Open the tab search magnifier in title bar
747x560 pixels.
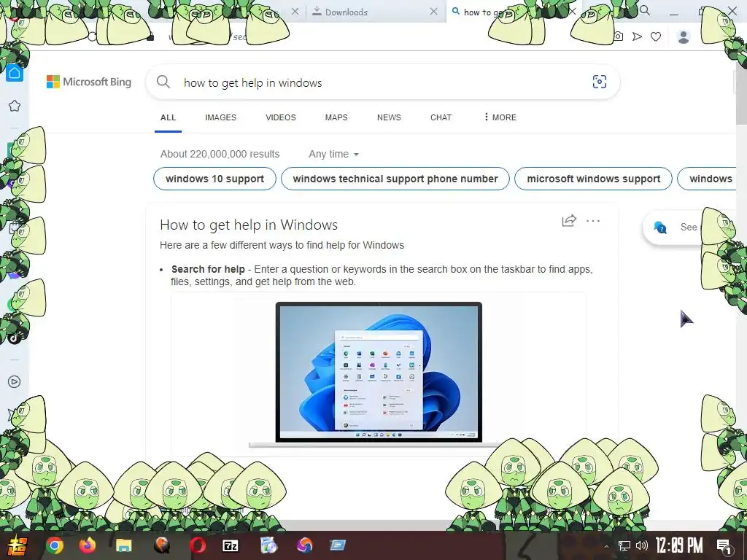tap(645, 10)
